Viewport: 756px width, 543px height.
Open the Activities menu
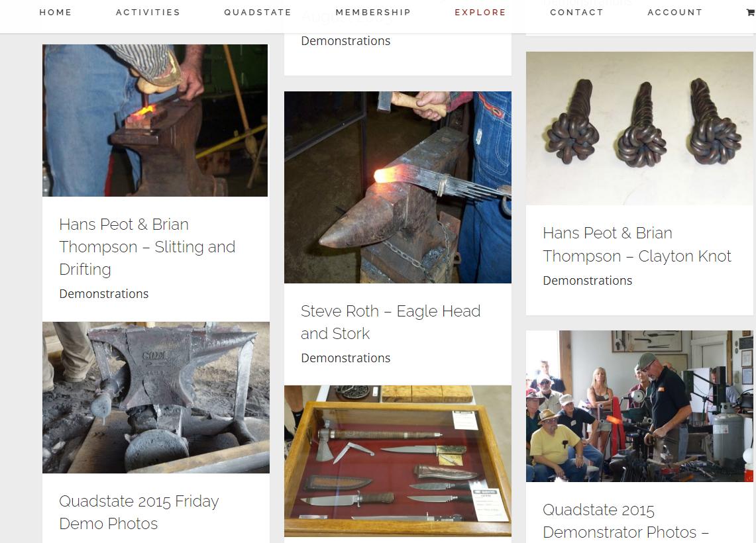[148, 13]
